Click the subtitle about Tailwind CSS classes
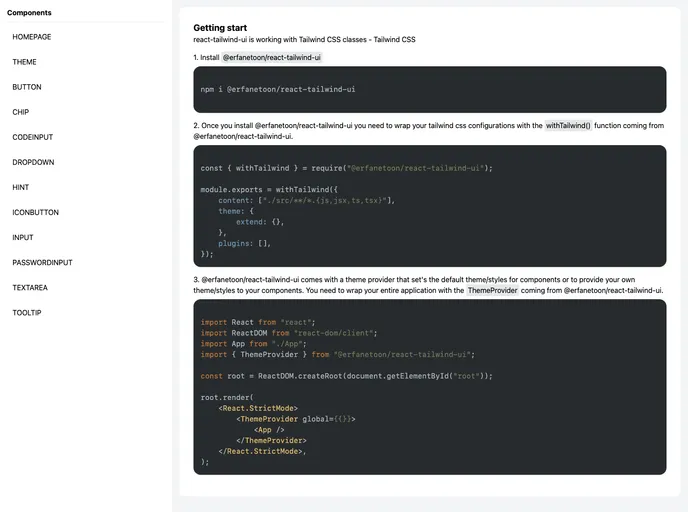 [x=304, y=39]
